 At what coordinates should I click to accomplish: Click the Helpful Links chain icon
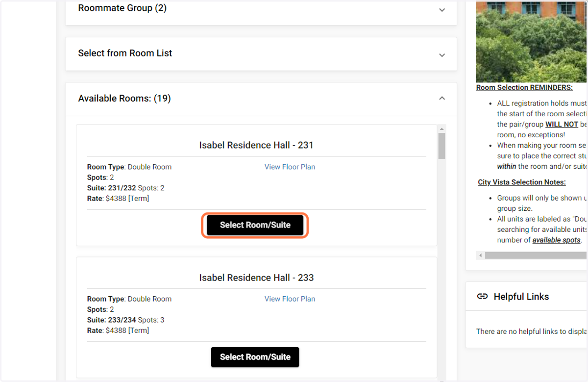tap(482, 296)
